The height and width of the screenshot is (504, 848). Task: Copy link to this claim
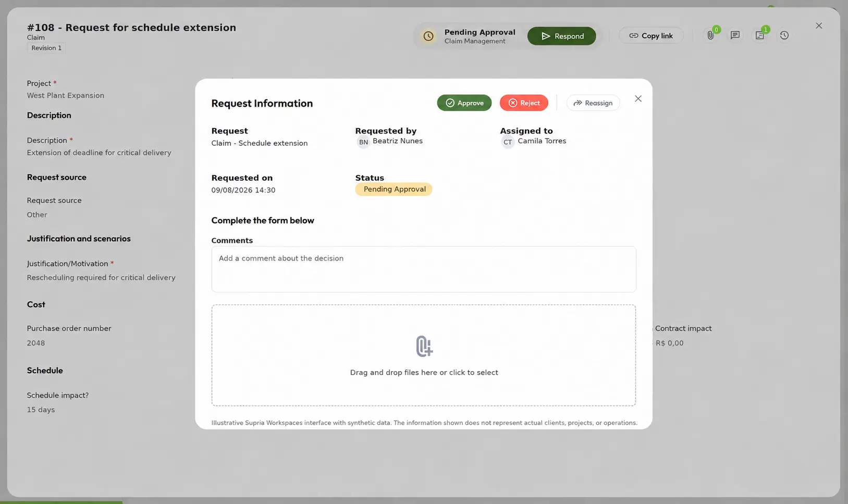coord(650,35)
